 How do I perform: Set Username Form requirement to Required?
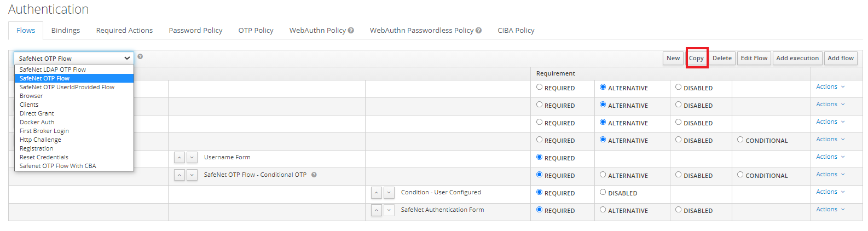(540, 157)
